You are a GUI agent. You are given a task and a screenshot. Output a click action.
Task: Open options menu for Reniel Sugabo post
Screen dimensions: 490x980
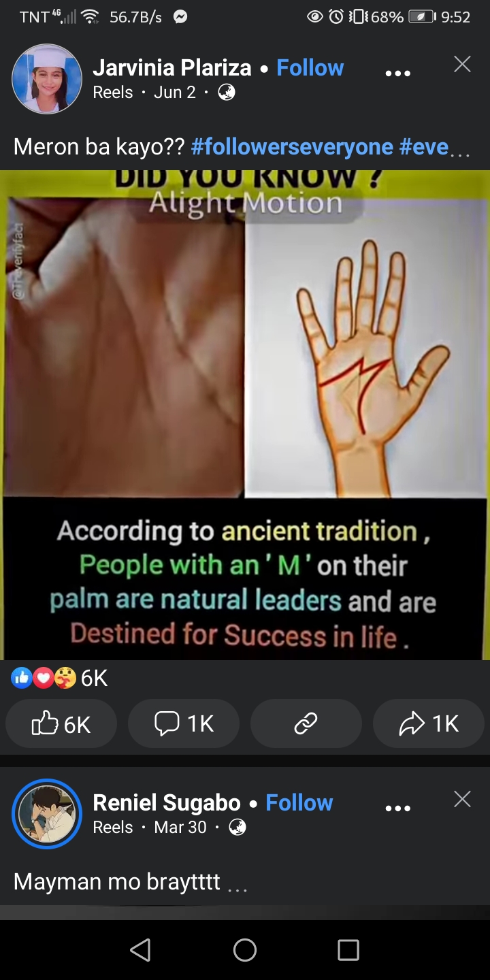coord(397,808)
